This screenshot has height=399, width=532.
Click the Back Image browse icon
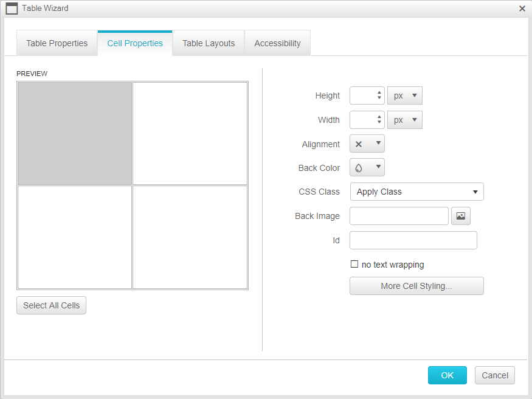pyautogui.click(x=460, y=216)
